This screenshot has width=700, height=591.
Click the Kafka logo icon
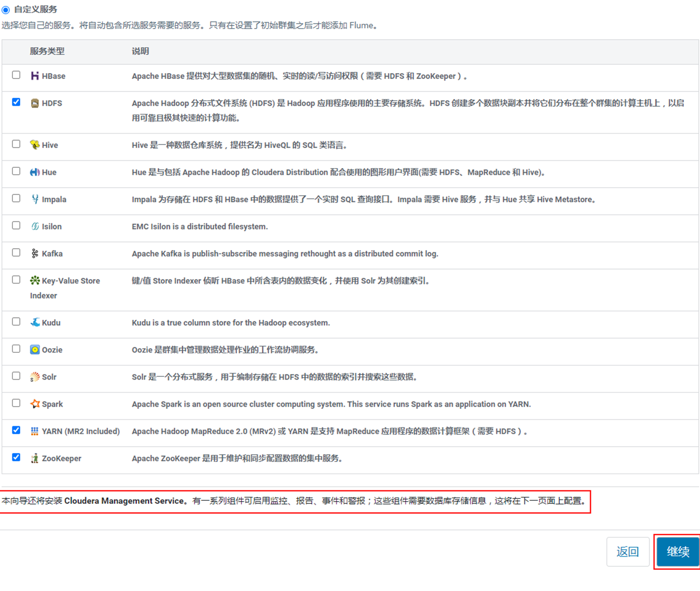click(x=35, y=253)
